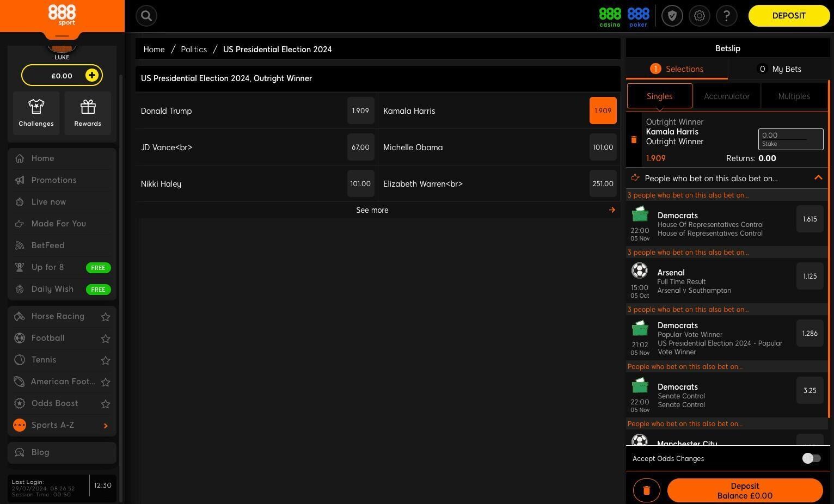Click the Live now stopwatch icon

20,202
